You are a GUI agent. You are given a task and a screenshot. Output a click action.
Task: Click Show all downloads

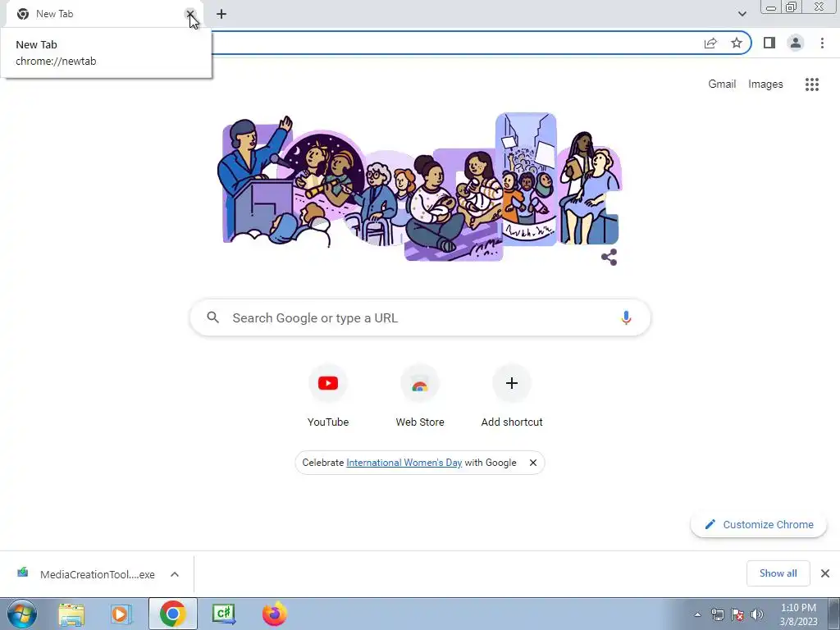point(778,573)
